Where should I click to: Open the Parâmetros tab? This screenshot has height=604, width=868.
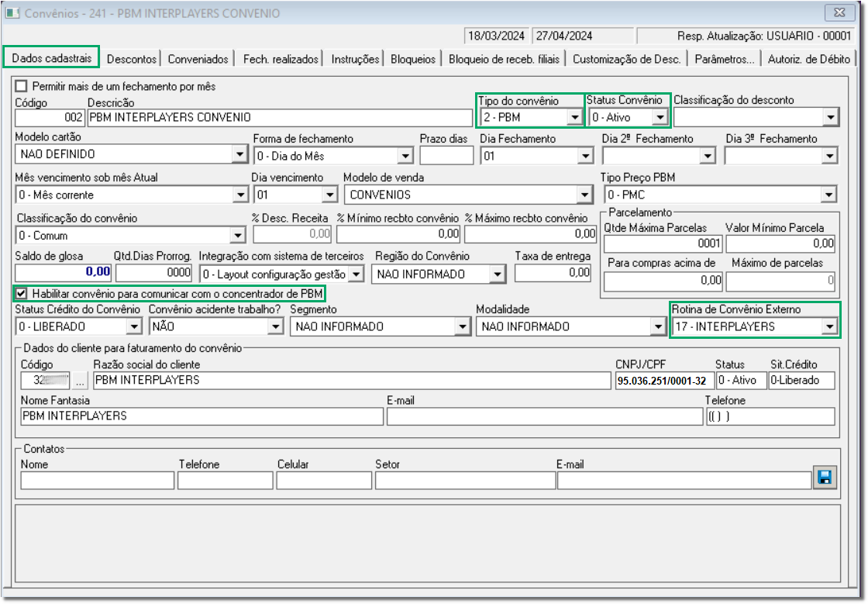tap(725, 59)
